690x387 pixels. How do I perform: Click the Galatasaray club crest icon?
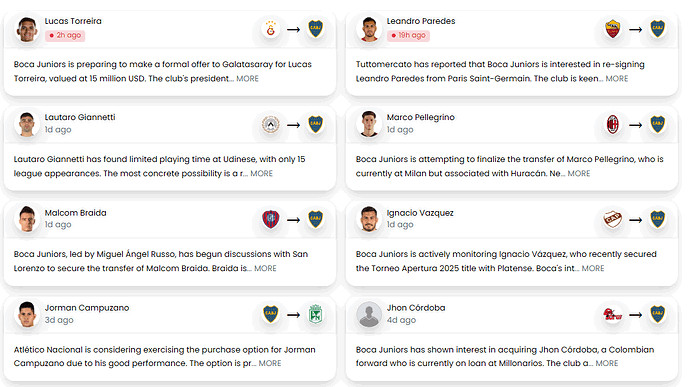click(271, 29)
